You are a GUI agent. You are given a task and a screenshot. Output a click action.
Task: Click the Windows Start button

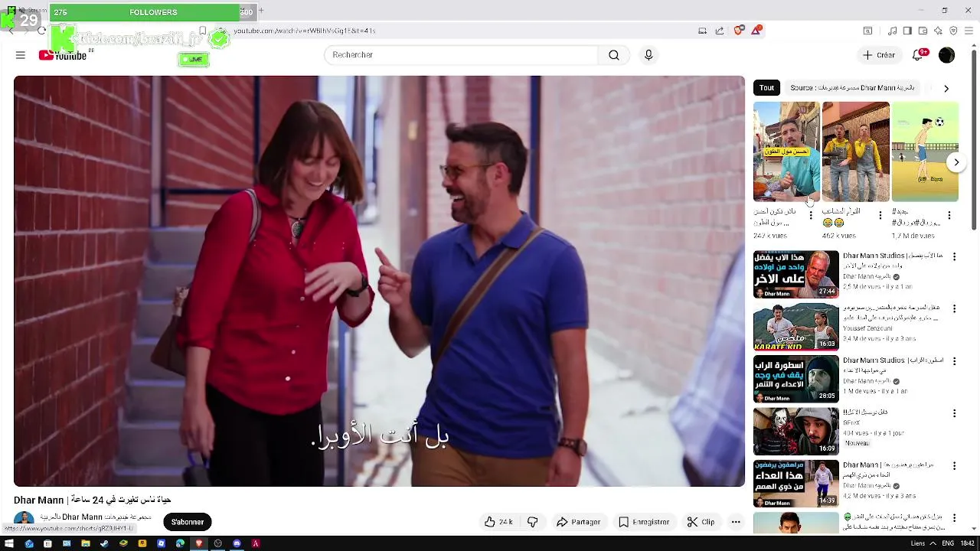pyautogui.click(x=10, y=543)
